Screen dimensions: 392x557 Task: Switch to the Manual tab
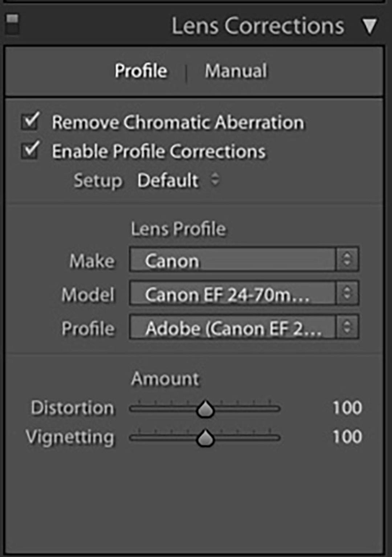point(236,71)
